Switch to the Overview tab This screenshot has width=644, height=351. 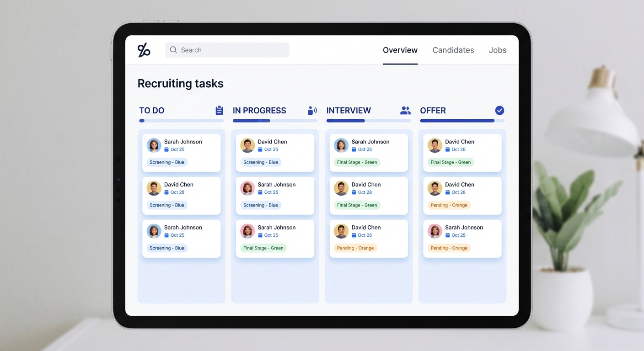[400, 50]
